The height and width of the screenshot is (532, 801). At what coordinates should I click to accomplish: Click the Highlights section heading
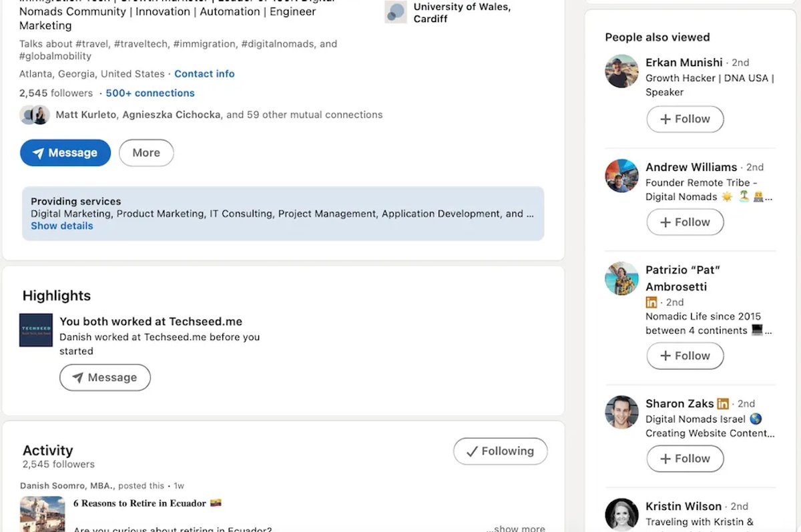(x=57, y=296)
